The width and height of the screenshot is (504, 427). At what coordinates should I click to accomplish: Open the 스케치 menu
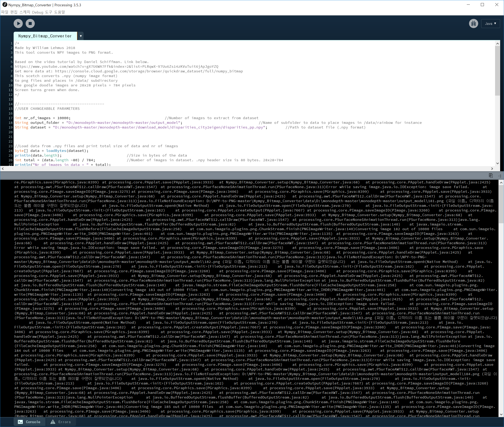point(25,12)
